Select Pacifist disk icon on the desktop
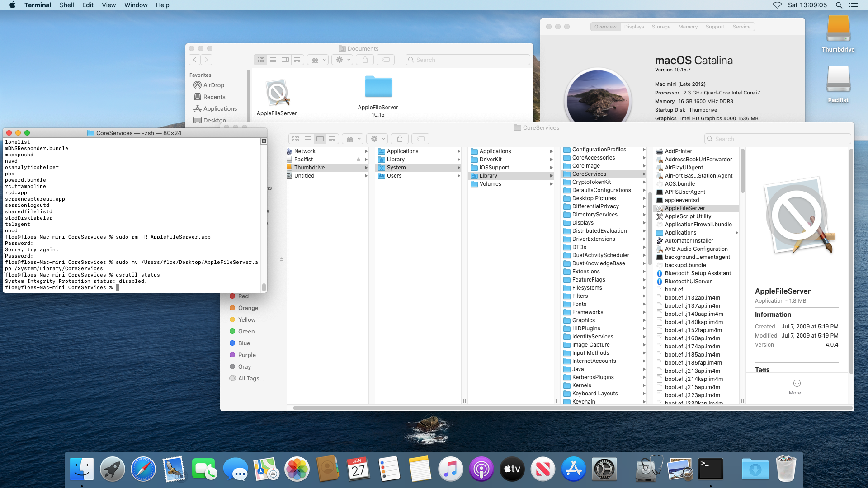Image resolution: width=868 pixels, height=488 pixels. point(839,80)
